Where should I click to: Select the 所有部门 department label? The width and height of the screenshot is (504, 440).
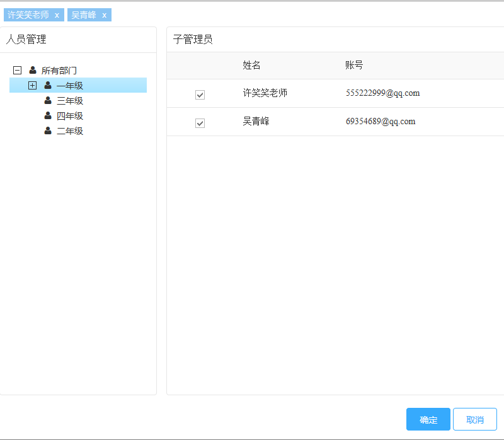[x=59, y=71]
